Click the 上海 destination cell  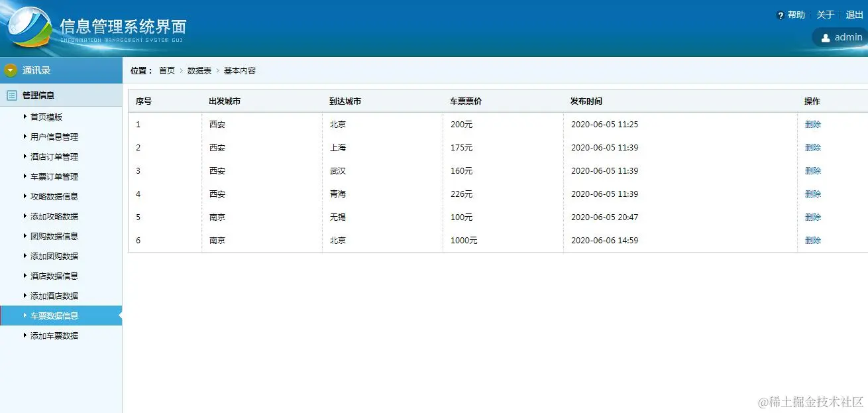click(x=338, y=148)
